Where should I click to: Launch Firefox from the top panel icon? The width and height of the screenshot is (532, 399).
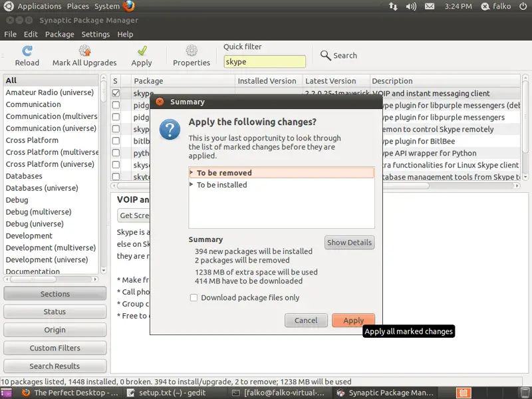point(129,6)
